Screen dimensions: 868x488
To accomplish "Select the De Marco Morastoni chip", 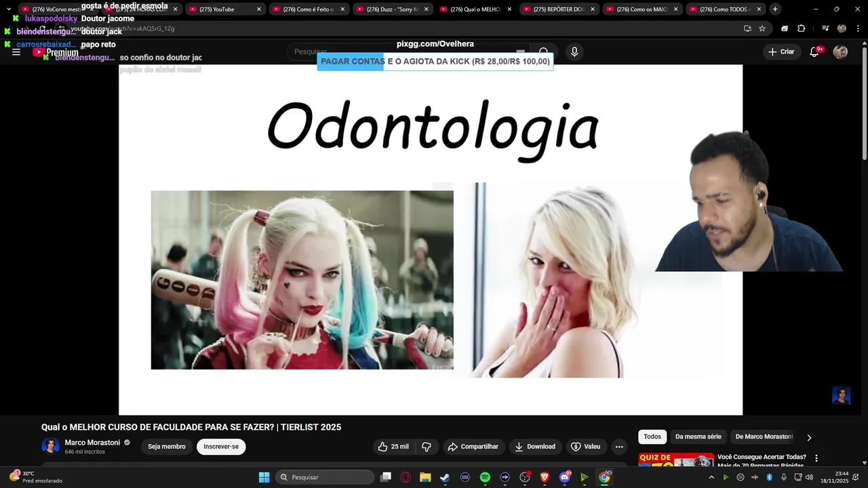I will pos(764,437).
